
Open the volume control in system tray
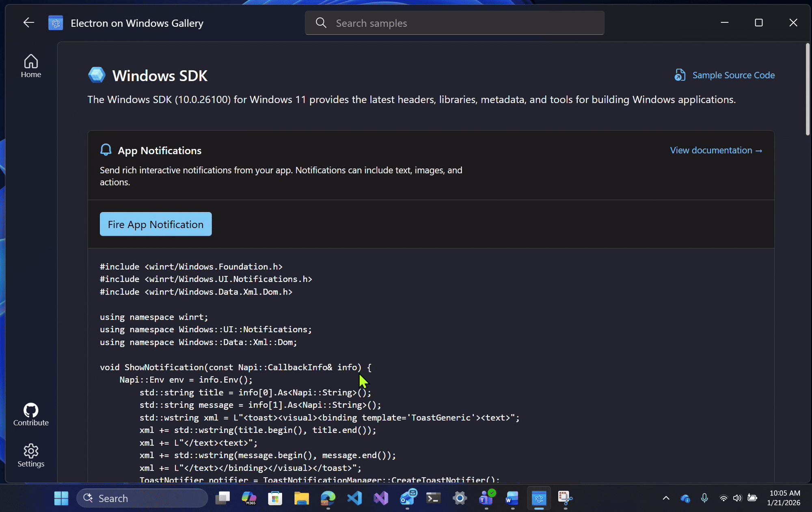[737, 498]
